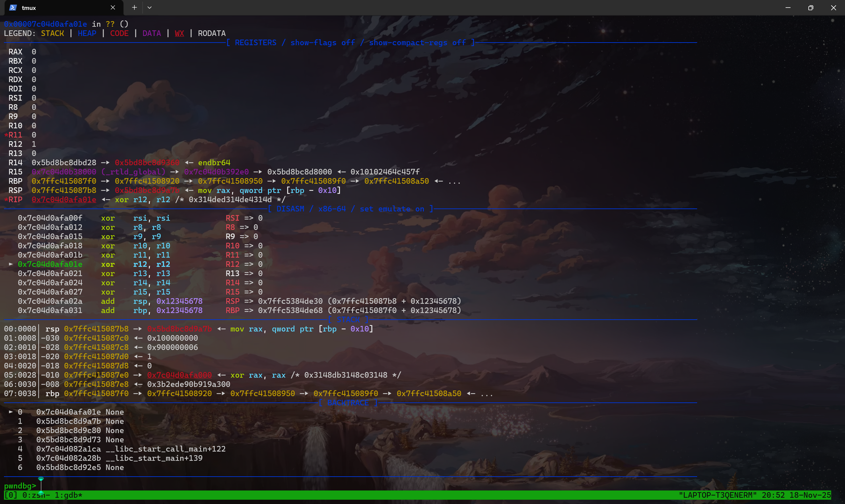
Task: Select tmux window 0:zsh in status bar
Action: (36, 495)
